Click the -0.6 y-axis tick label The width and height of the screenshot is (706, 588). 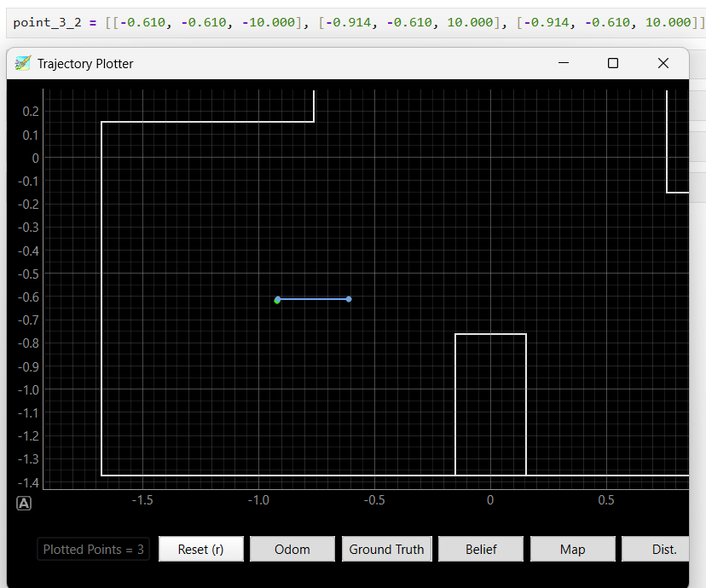click(28, 297)
